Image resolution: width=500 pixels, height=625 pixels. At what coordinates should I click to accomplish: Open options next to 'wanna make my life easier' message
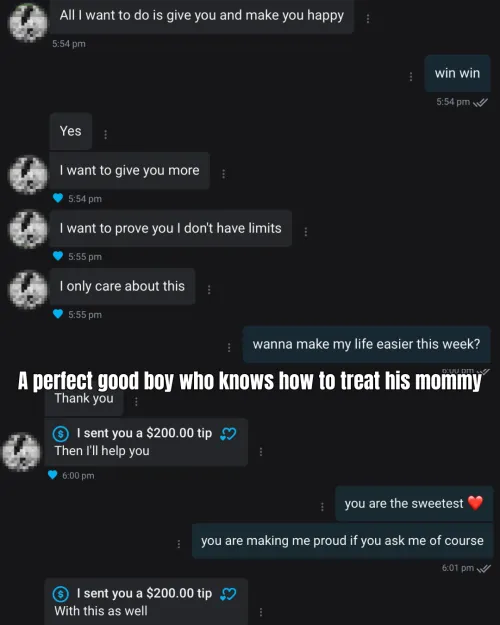[x=229, y=347]
